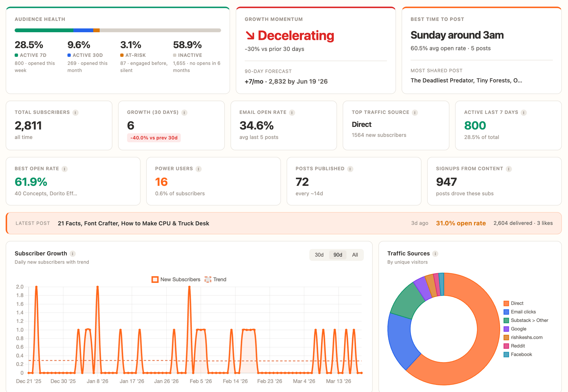Click the Audience Health segmented bar

pos(118,30)
